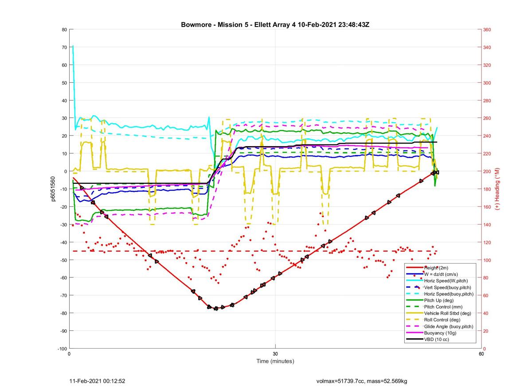
Task: Click the '40' tick on the heading axis
Action: [486, 313]
